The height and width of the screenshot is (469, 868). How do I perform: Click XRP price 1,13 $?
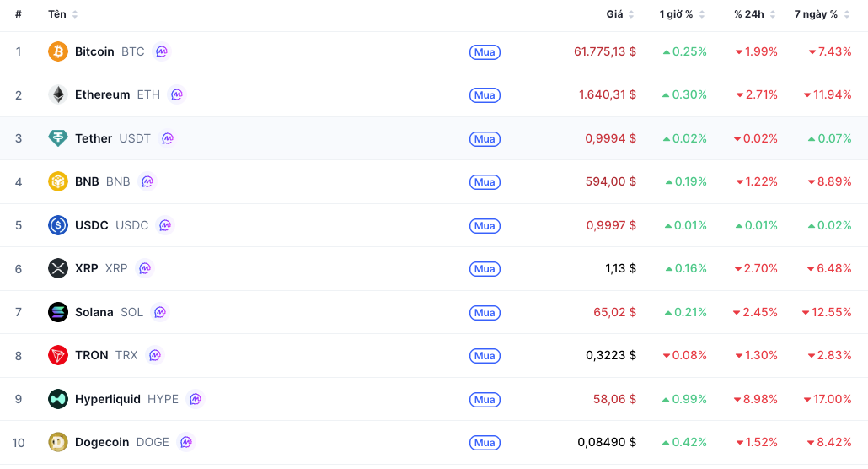620,268
